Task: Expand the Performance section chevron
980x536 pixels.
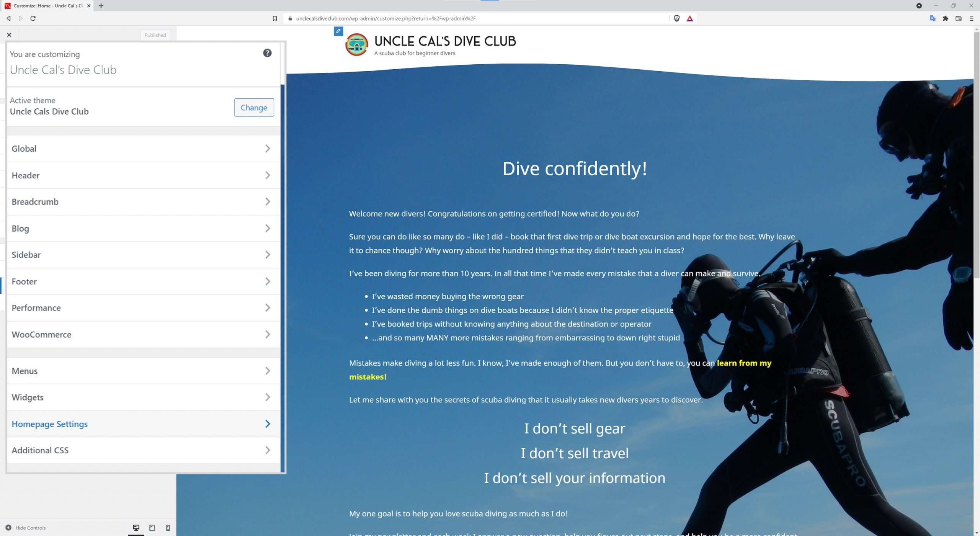Action: (268, 308)
